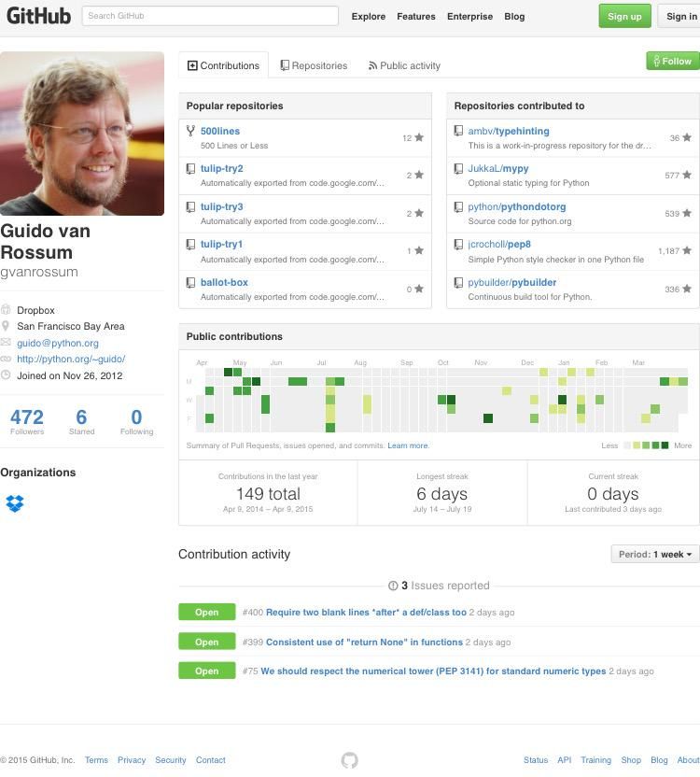Click the star icon beside 500lines
The image size is (700, 777).
[419, 137]
